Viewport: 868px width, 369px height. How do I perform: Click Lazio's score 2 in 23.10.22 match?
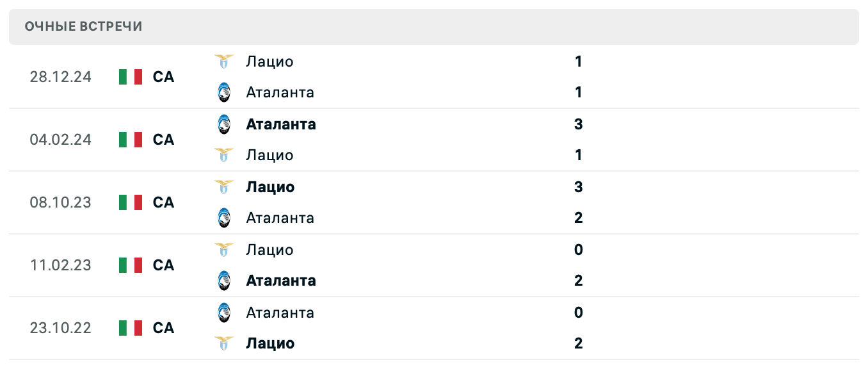pos(579,343)
